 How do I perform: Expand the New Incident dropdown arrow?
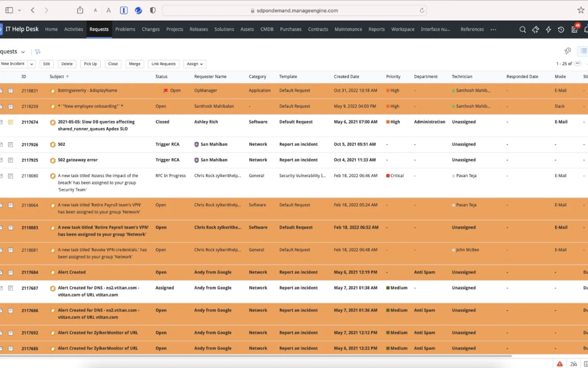point(32,64)
